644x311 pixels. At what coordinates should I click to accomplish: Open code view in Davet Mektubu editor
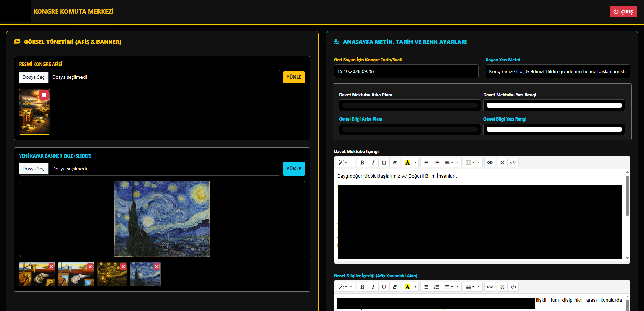tap(513, 163)
